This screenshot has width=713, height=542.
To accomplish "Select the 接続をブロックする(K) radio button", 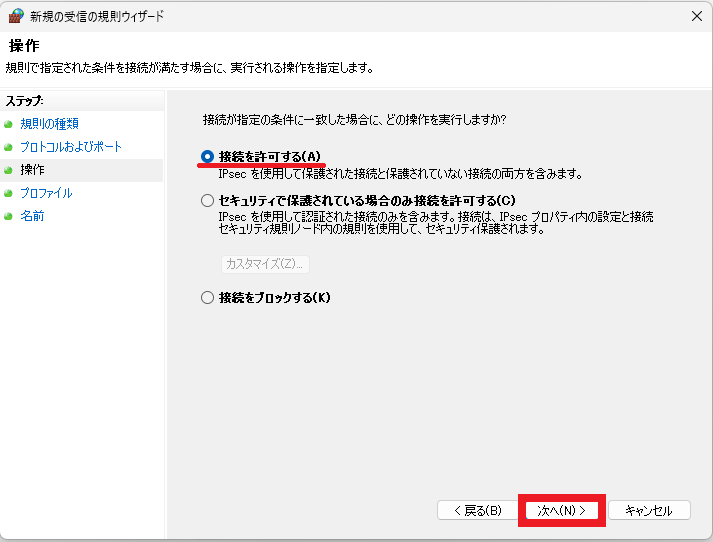I will [207, 298].
